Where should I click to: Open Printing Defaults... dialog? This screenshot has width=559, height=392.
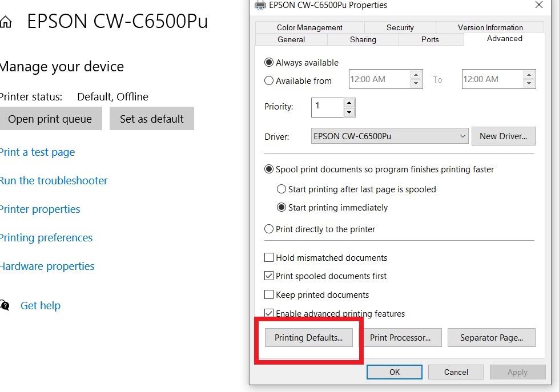(x=309, y=337)
